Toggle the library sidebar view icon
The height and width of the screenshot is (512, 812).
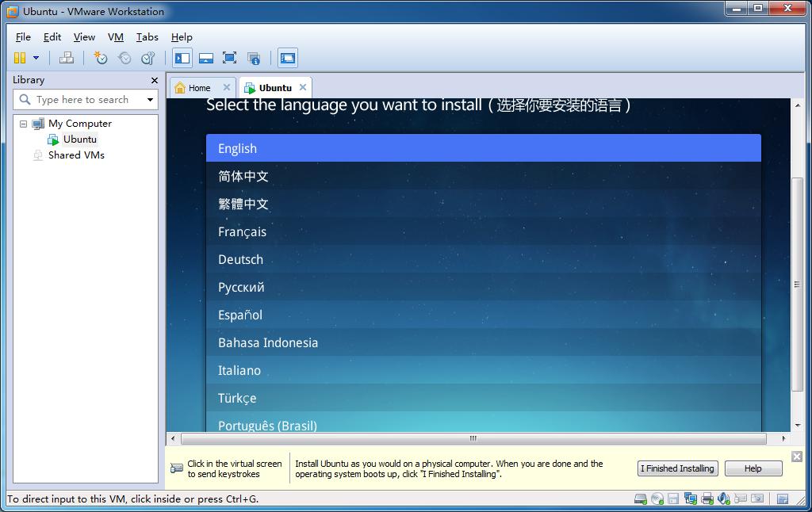182,58
